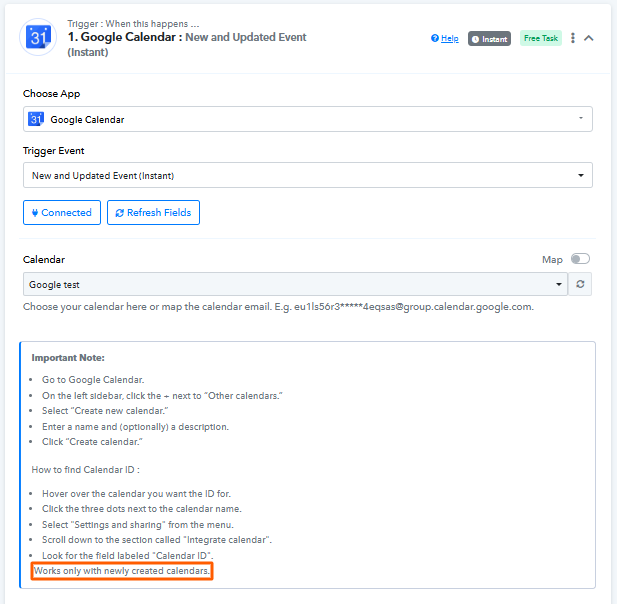Click the Instant badge
Screen dimensions: 617x604
[x=489, y=38]
